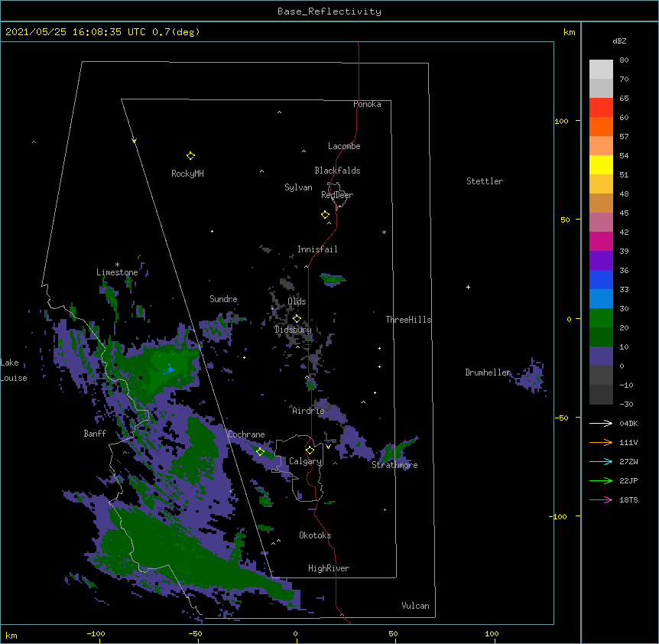
Task: Click the bright green 30 dBZ swatch
Action: click(x=601, y=318)
